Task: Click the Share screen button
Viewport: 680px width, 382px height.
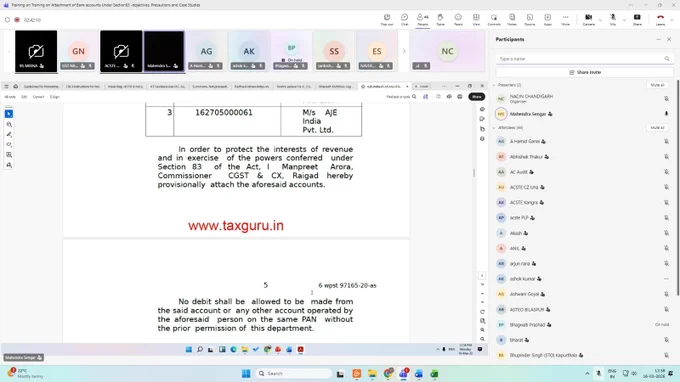Action: tap(637, 20)
